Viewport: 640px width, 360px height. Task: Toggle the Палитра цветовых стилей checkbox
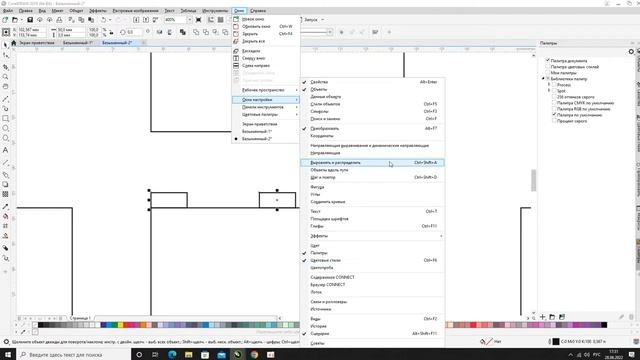(548, 67)
